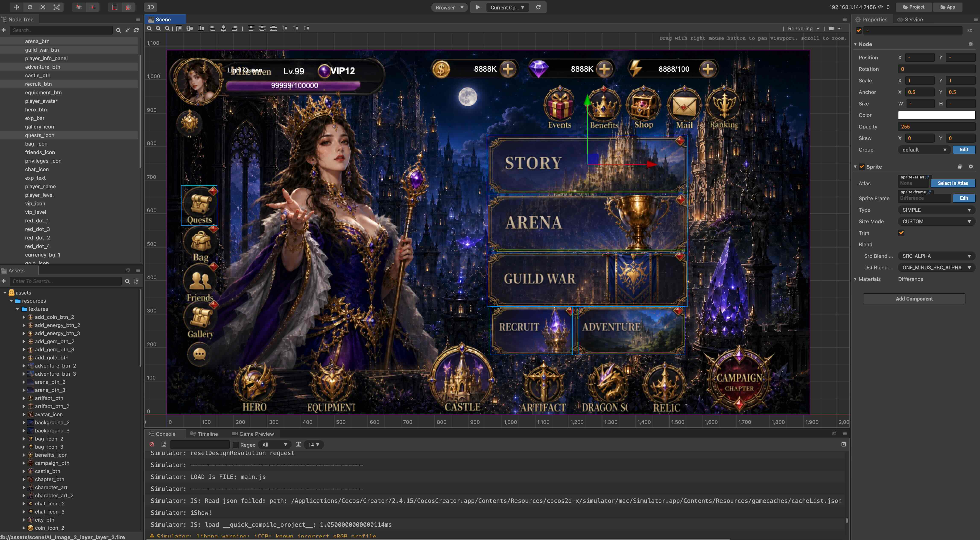Open the Group default dropdown
The height and width of the screenshot is (540, 980).
click(x=924, y=149)
